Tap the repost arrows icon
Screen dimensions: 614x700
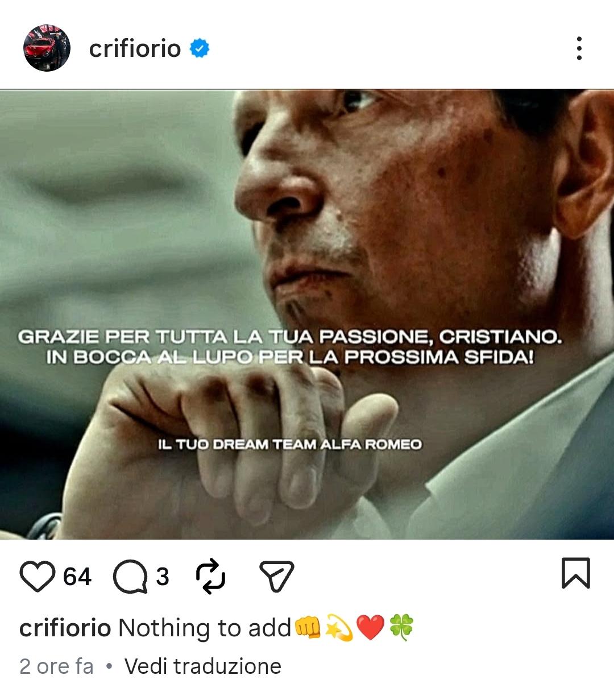(x=210, y=577)
